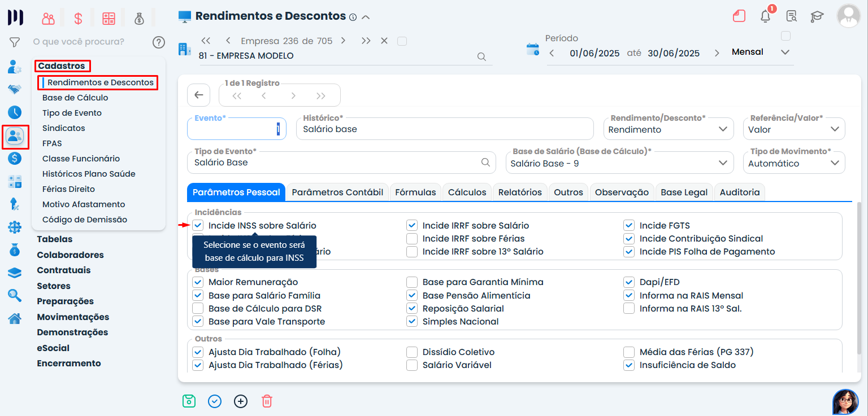Screen dimensions: 868x416
Task: Open Base de Cálculo in Cadastros menu
Action: point(75,98)
